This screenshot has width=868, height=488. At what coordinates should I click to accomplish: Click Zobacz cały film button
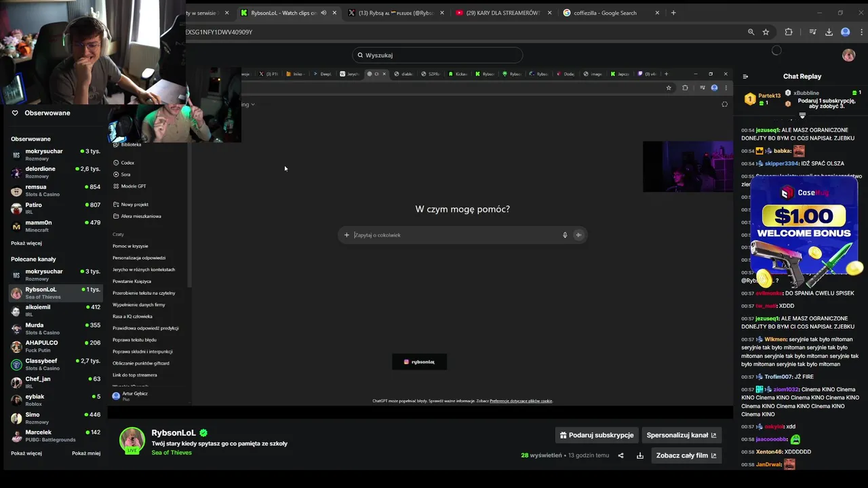[686, 455]
